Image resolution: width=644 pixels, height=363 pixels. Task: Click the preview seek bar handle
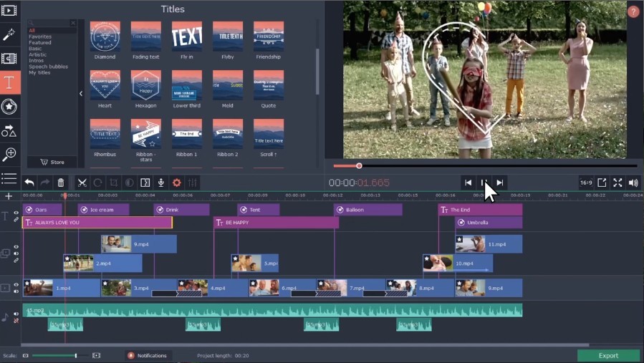click(x=359, y=166)
